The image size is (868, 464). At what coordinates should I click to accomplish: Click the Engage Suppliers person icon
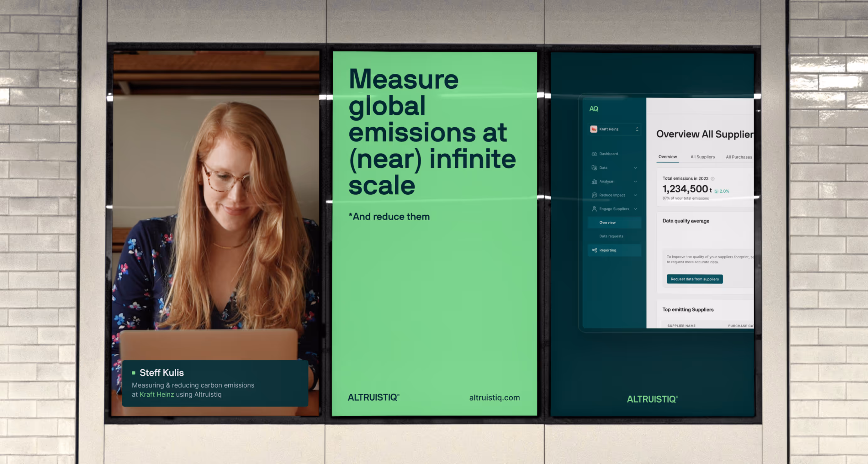(x=594, y=209)
